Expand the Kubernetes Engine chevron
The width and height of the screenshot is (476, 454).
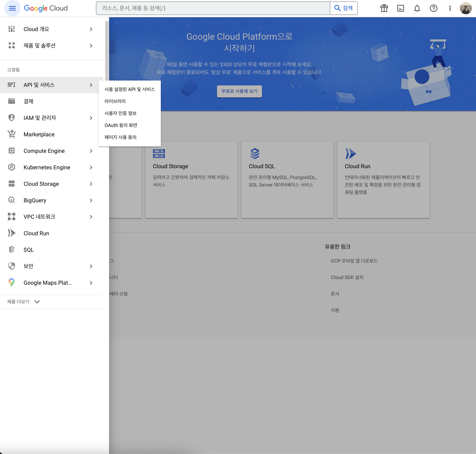pyautogui.click(x=91, y=167)
